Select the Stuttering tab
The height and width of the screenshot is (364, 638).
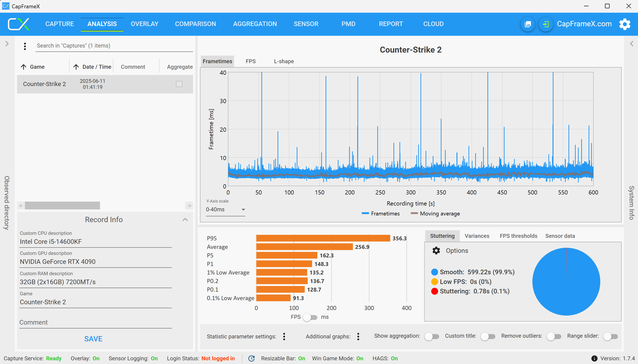point(442,236)
